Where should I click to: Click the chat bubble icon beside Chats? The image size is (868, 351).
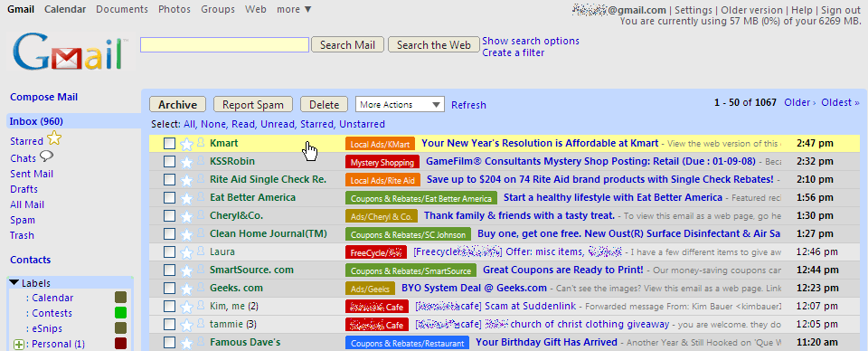tap(47, 157)
